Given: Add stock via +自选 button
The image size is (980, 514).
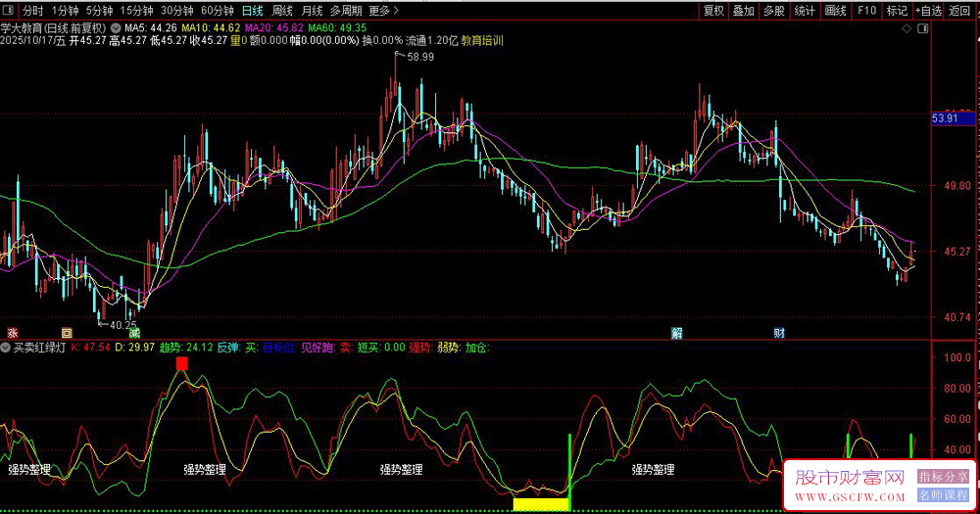Looking at the screenshot, I should point(927,11).
